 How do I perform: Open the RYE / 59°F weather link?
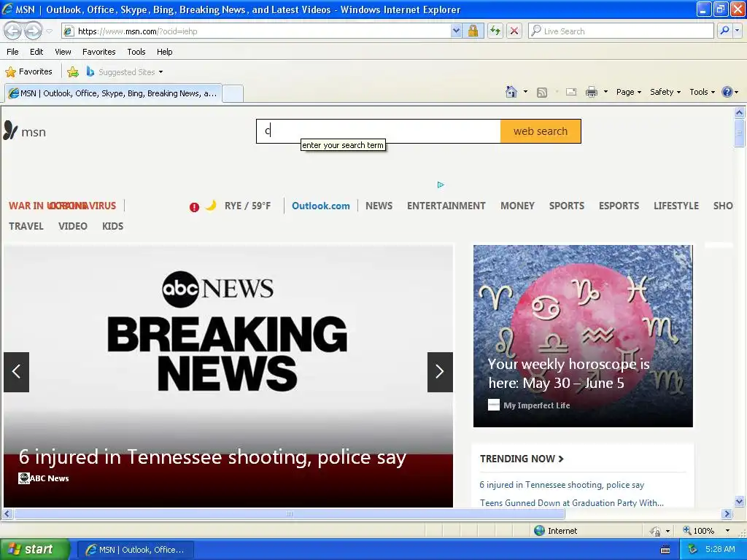coord(248,206)
